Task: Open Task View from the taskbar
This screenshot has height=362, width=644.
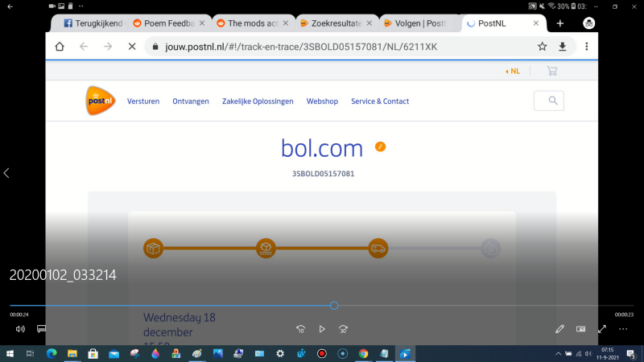Action: [31, 353]
